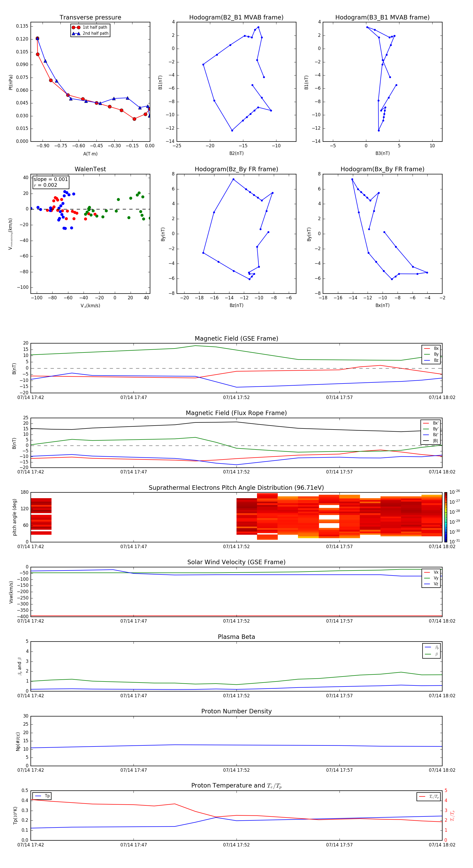Click the "Hodogram(Bz_By FR frame)" title

pyautogui.click(x=236, y=169)
